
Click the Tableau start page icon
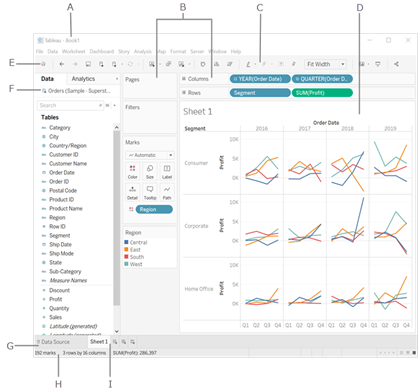click(43, 64)
